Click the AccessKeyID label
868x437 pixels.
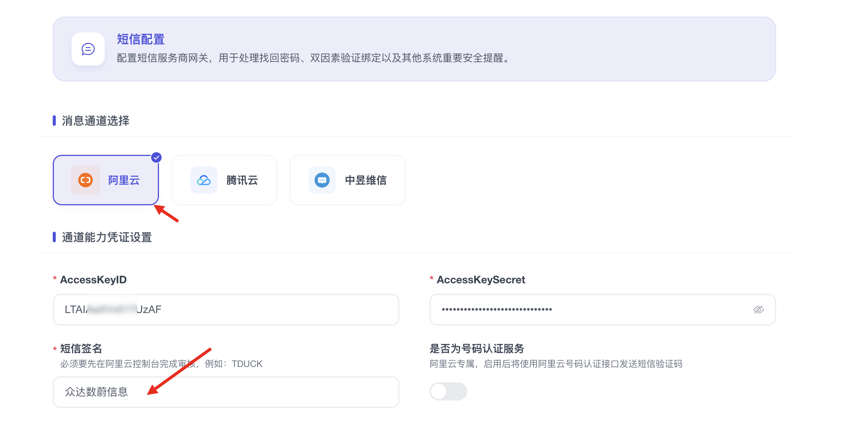click(x=93, y=280)
